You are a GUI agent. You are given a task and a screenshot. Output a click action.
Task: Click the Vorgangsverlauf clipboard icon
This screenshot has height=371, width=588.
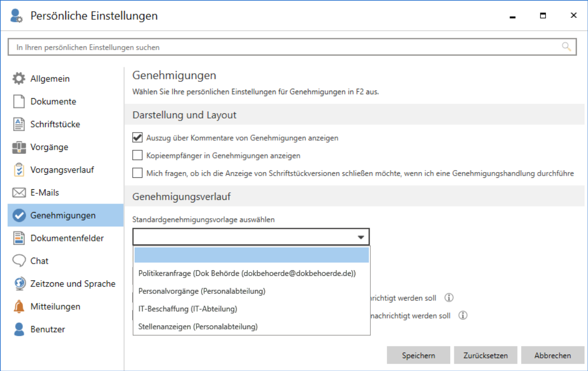[x=19, y=170]
